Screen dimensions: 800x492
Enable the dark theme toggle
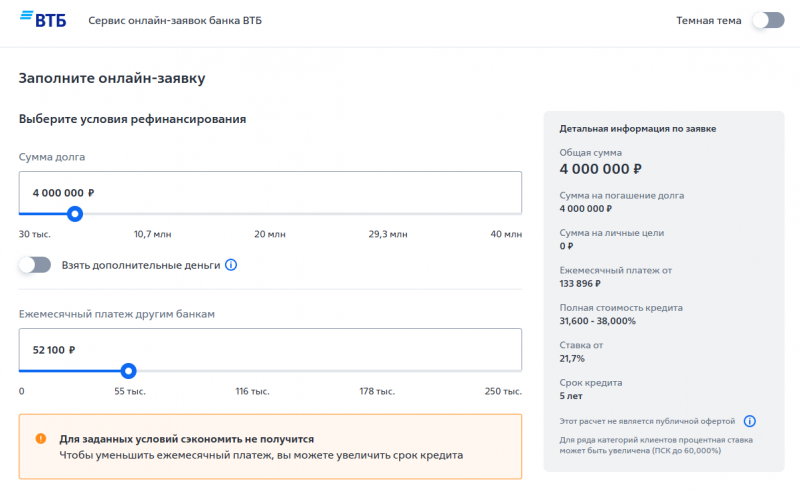click(x=767, y=20)
